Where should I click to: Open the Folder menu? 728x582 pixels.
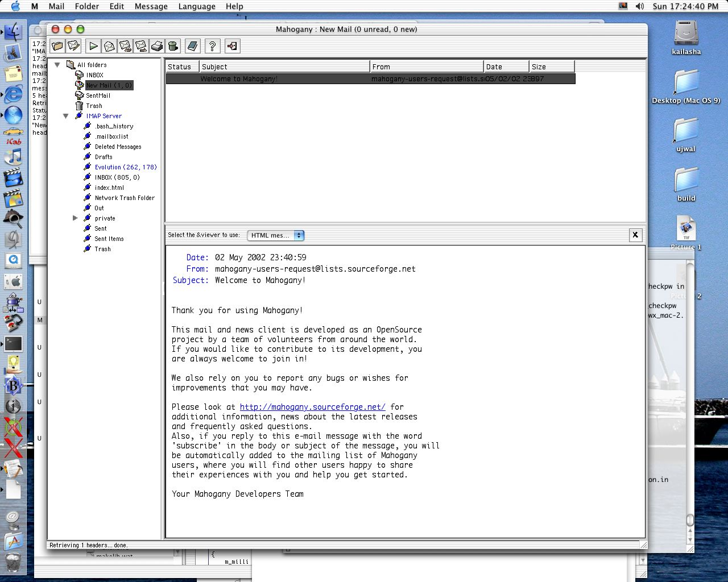coord(86,6)
